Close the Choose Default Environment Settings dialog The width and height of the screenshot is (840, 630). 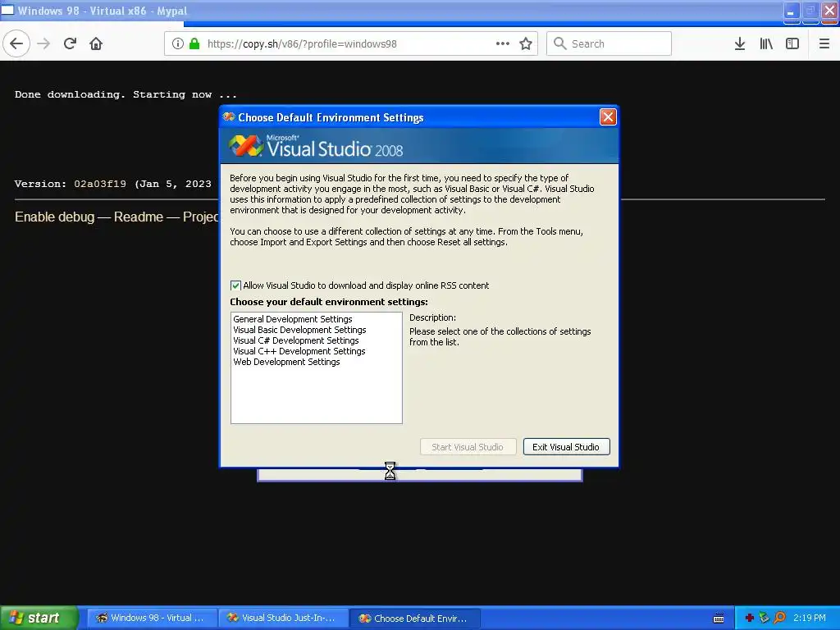(608, 116)
